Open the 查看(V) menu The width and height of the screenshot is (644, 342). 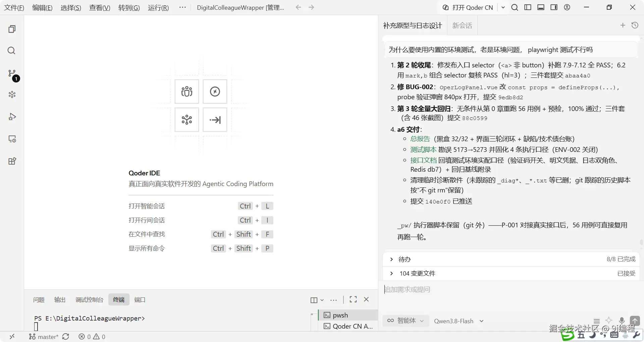point(100,8)
